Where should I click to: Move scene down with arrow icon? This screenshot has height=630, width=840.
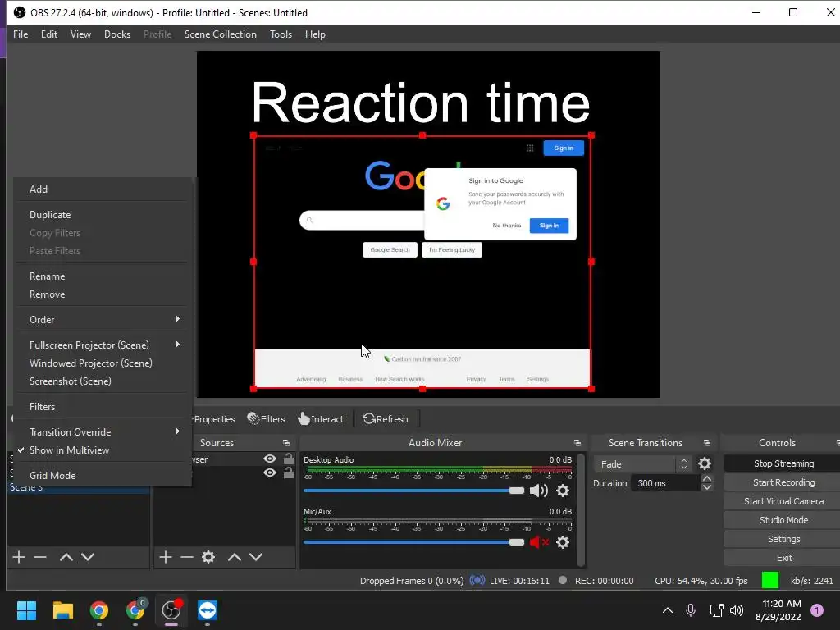click(88, 557)
